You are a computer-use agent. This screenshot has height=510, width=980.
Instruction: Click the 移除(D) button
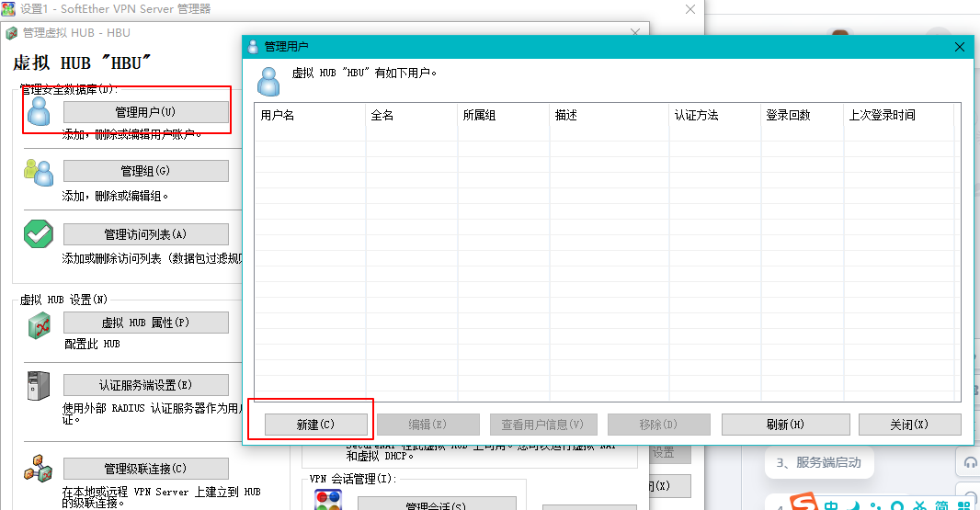coord(659,425)
